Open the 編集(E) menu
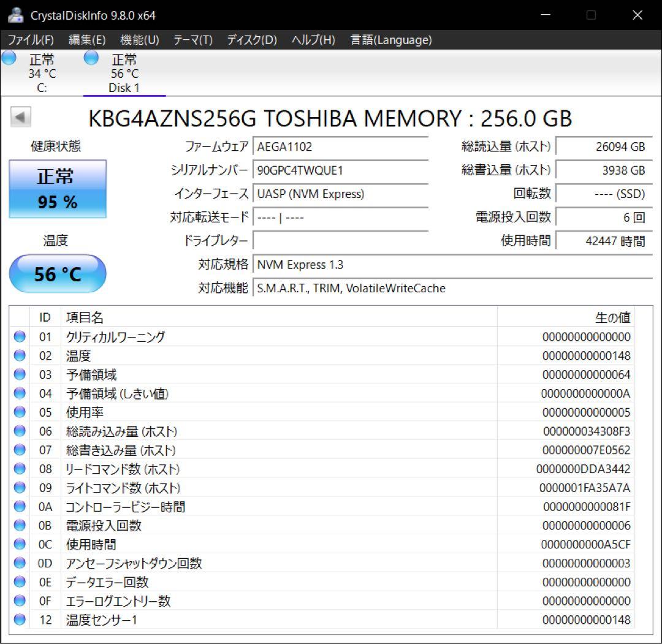 tap(87, 40)
